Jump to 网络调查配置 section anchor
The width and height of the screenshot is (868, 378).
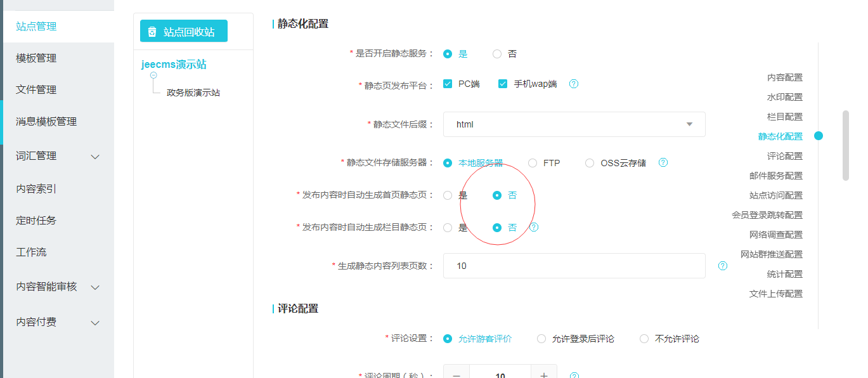coord(776,235)
